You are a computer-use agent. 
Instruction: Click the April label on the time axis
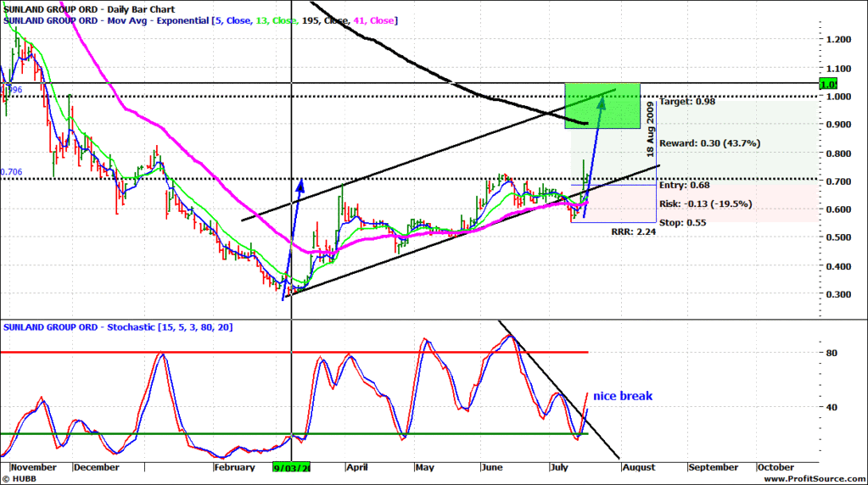(x=357, y=467)
